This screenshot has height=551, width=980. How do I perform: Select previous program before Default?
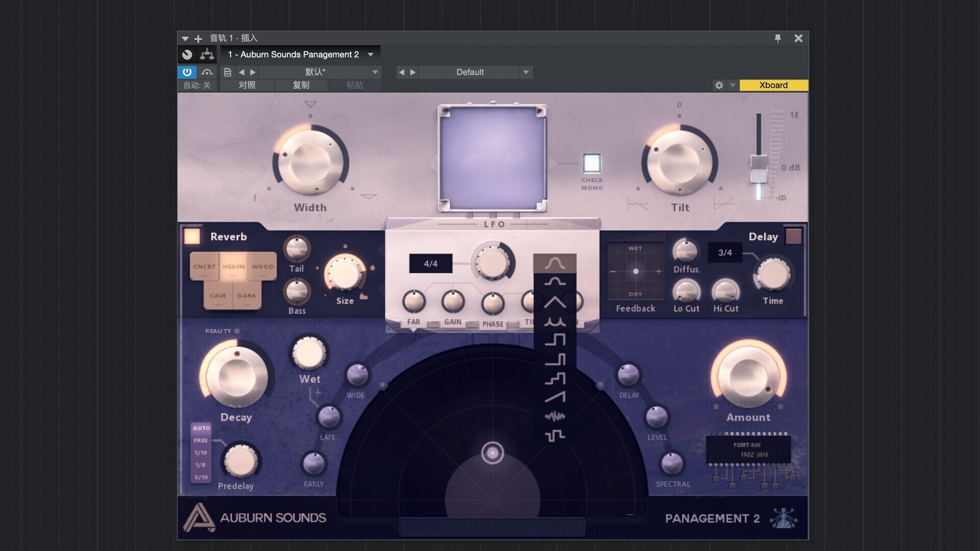(x=401, y=72)
